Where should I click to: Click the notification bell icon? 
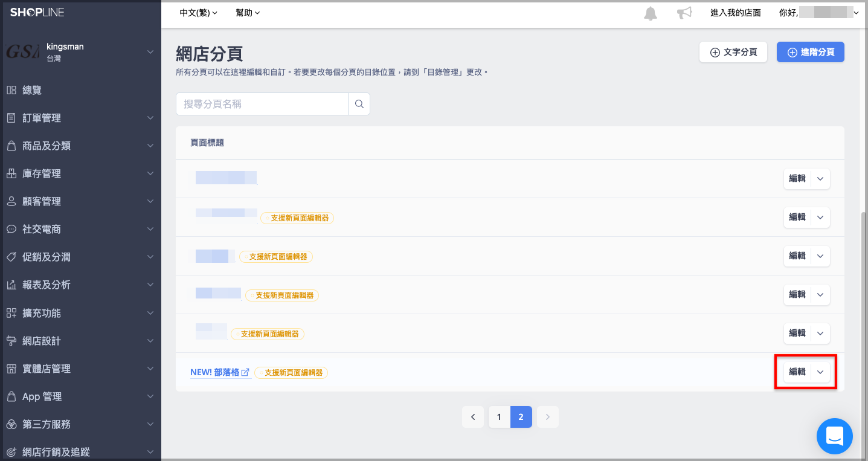[x=651, y=13]
